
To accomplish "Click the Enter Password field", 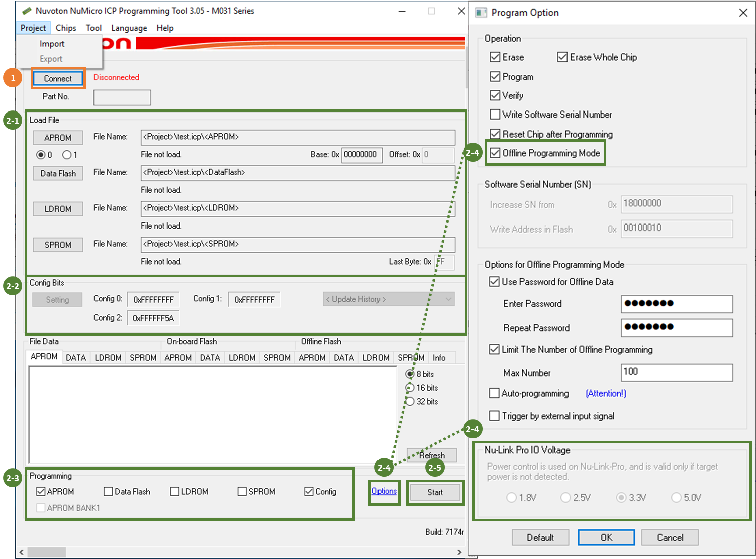I will pyautogui.click(x=677, y=304).
